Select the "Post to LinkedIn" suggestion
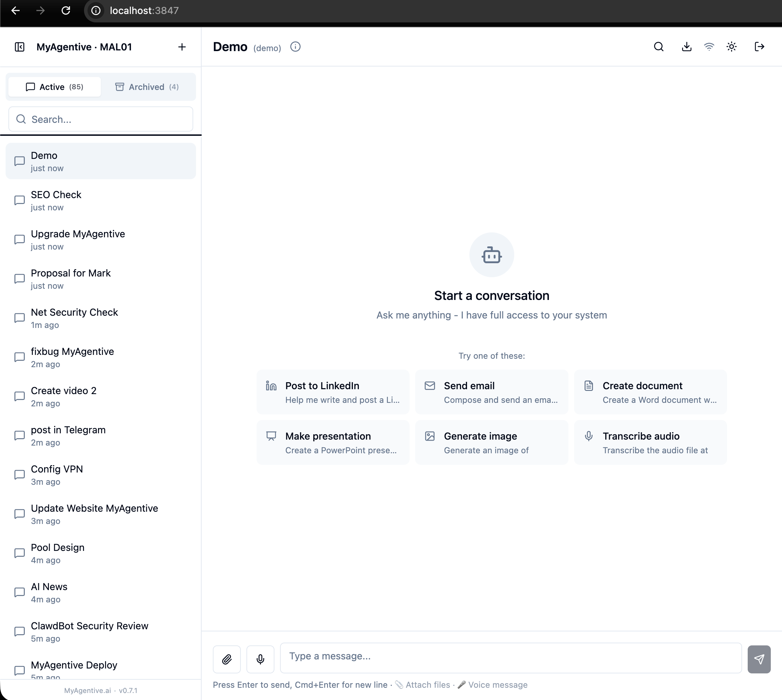The height and width of the screenshot is (700, 782). coord(333,392)
